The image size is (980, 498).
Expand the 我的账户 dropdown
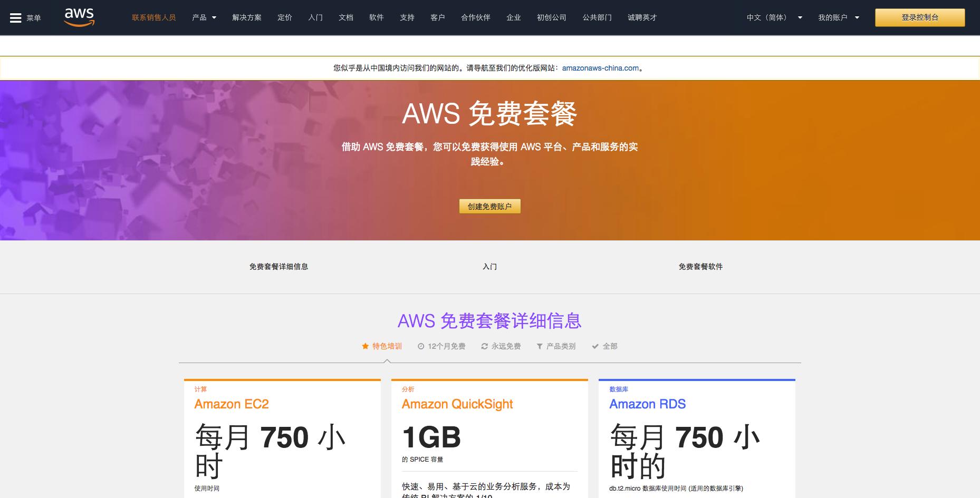(x=839, y=17)
